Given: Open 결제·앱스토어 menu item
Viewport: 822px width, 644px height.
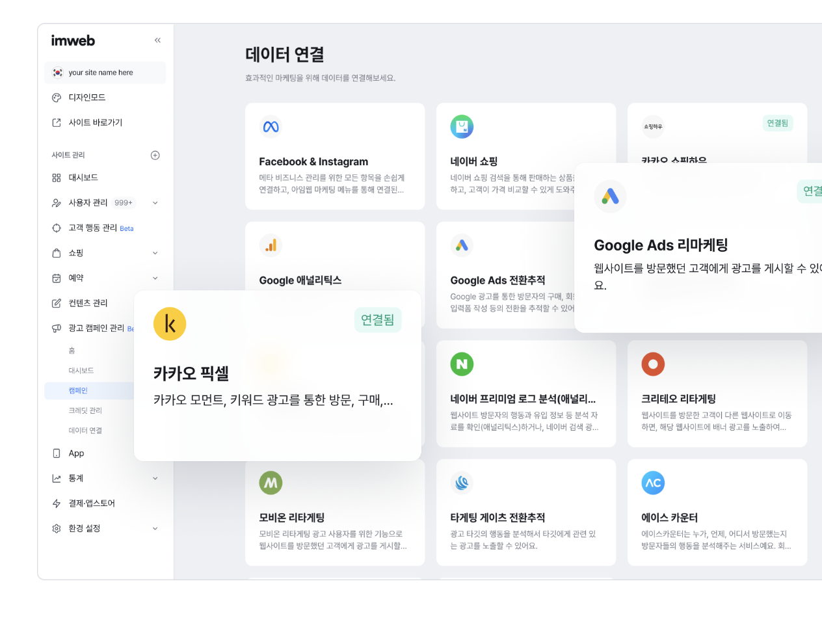Looking at the screenshot, I should (92, 503).
